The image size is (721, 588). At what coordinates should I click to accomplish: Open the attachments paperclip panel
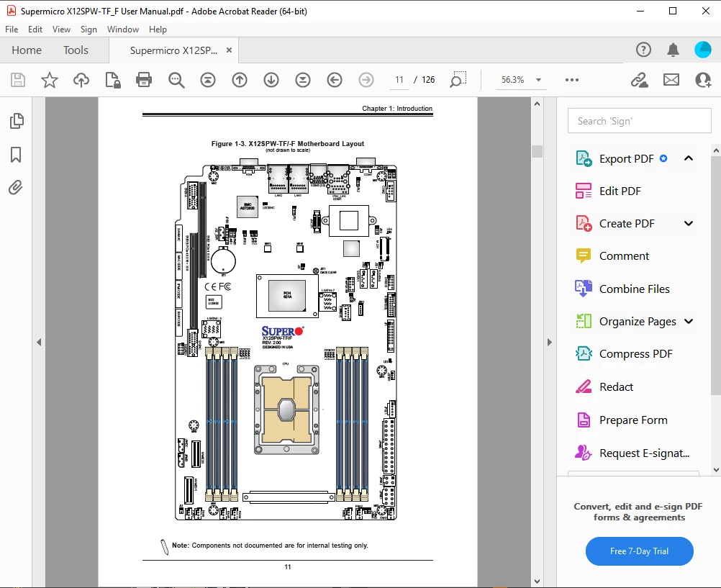[x=16, y=188]
